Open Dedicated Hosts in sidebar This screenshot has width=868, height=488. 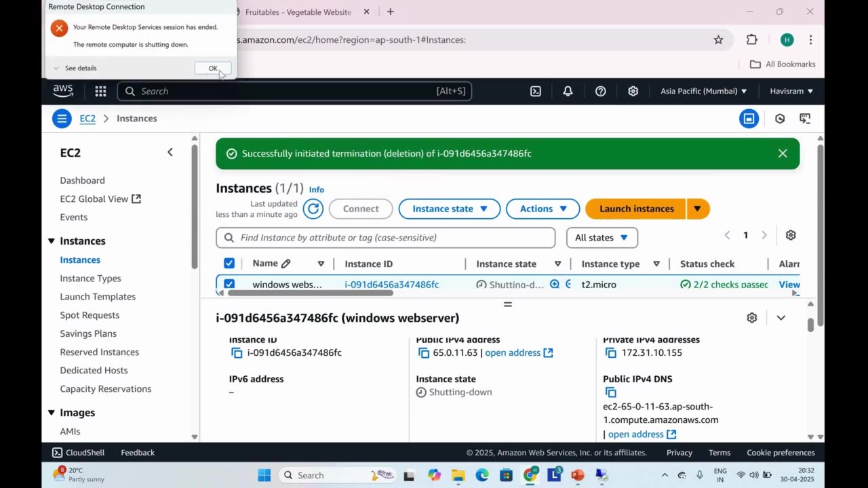[94, 370]
